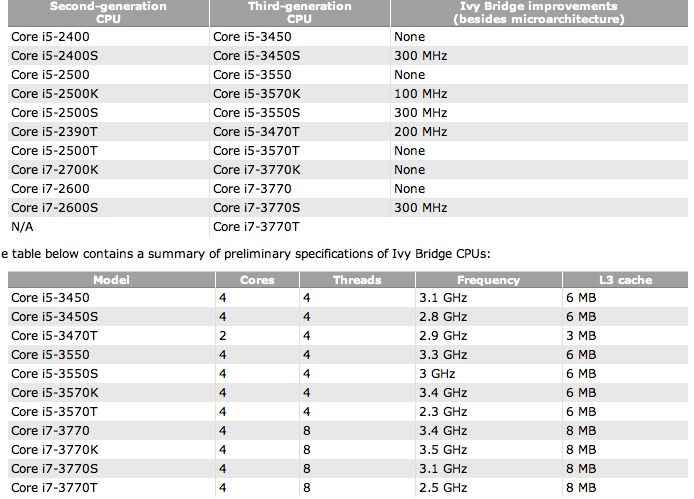This screenshot has width=694, height=499.
Task: Click the "3.3 GHz" frequency value
Action: [x=443, y=355]
